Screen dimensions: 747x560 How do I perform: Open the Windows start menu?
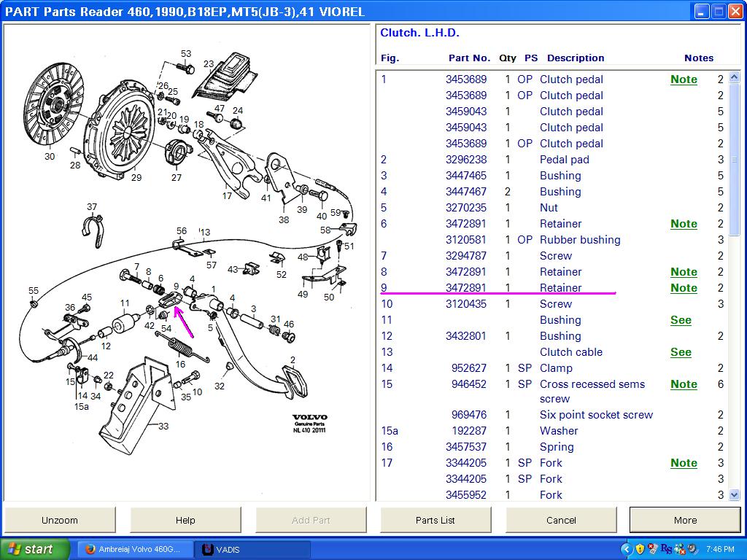point(35,549)
